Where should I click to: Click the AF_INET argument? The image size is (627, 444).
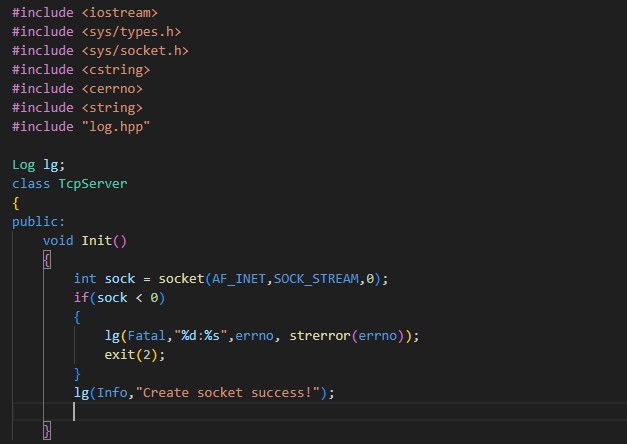pyautogui.click(x=239, y=279)
